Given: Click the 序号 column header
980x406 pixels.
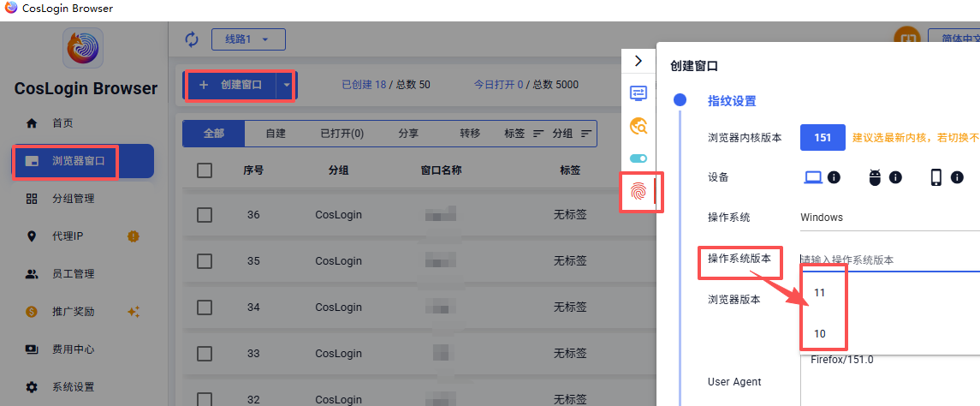Looking at the screenshot, I should point(253,170).
